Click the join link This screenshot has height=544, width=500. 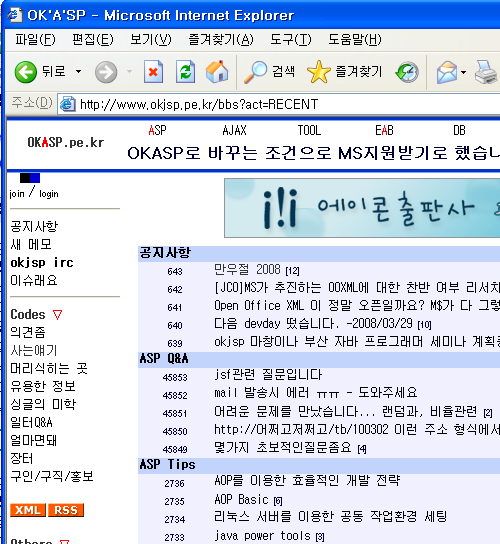17,194
